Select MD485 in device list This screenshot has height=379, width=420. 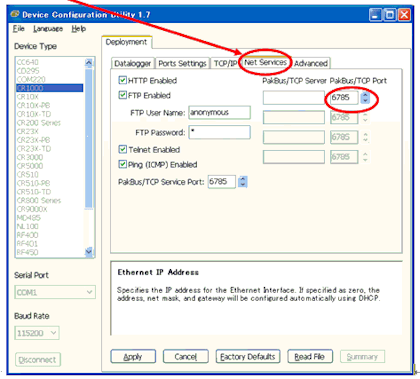[x=29, y=218]
